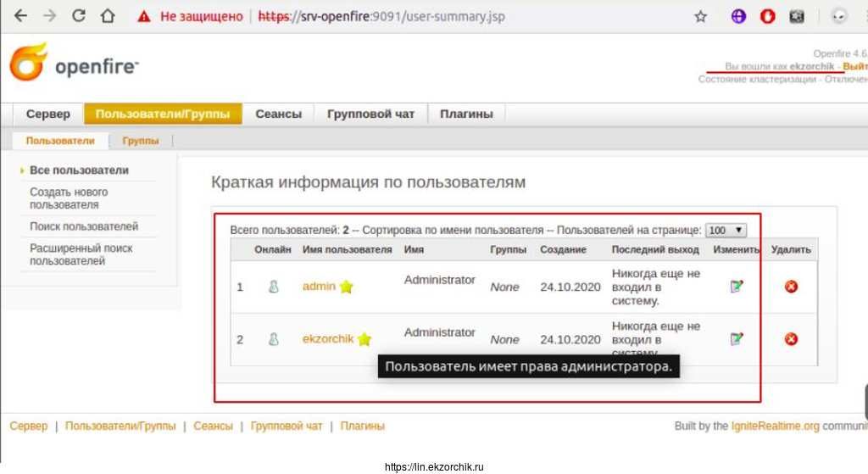The height and width of the screenshot is (474, 868).
Task: Open the Сервер tab
Action: 47,114
